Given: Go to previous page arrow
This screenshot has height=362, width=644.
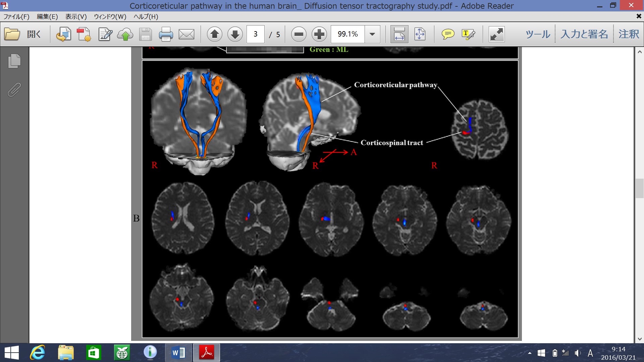Looking at the screenshot, I should point(215,34).
